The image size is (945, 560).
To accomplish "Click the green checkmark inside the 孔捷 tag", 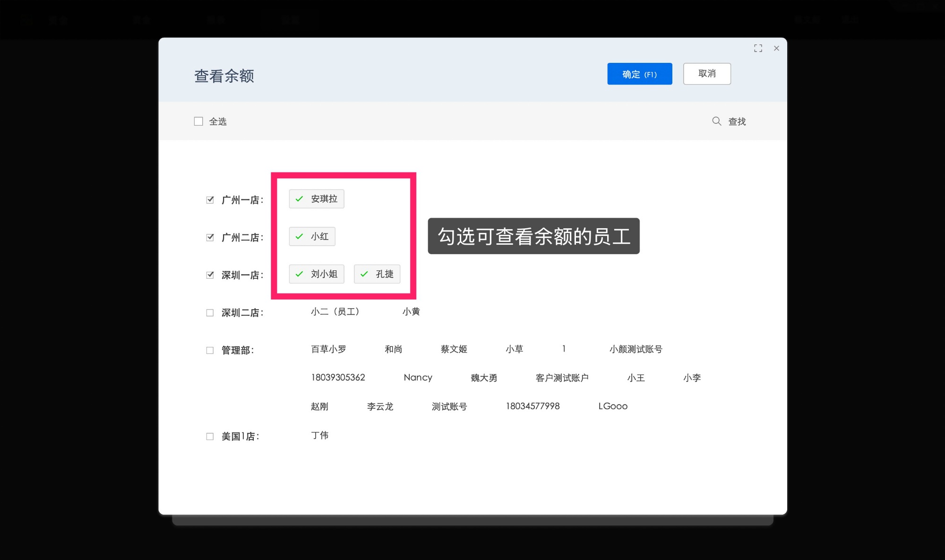I will (363, 274).
